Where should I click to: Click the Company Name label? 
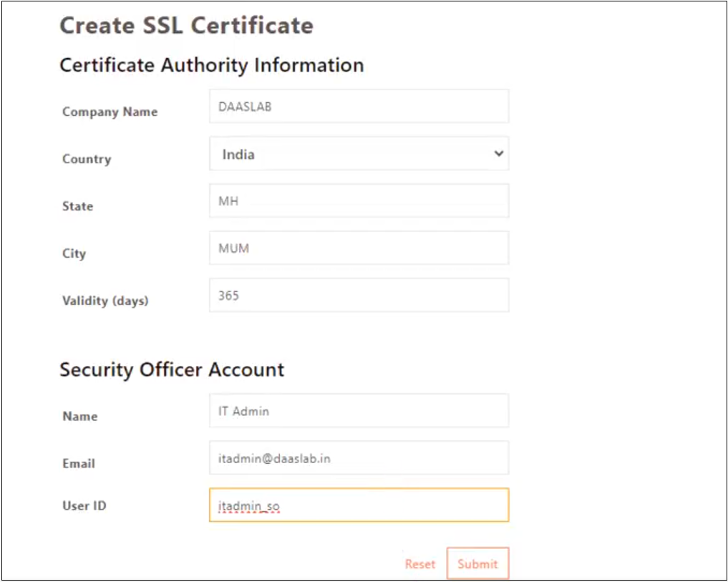coord(110,112)
